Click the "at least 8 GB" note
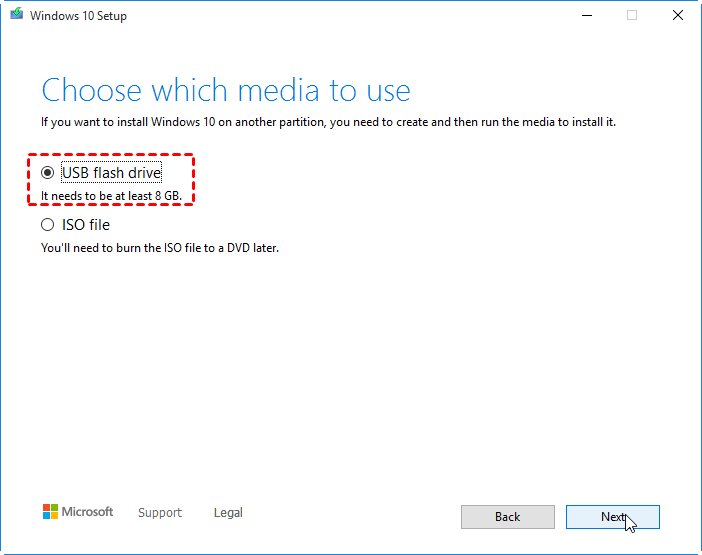 111,196
